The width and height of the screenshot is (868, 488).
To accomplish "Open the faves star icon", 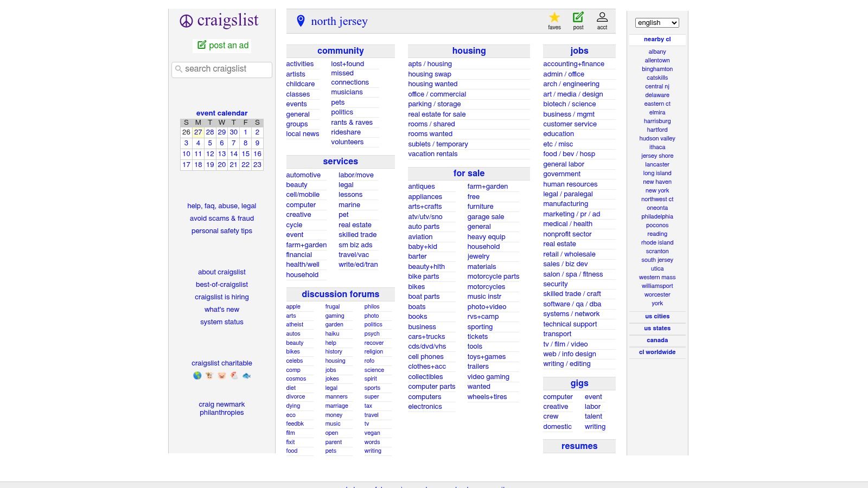I will [x=554, y=17].
